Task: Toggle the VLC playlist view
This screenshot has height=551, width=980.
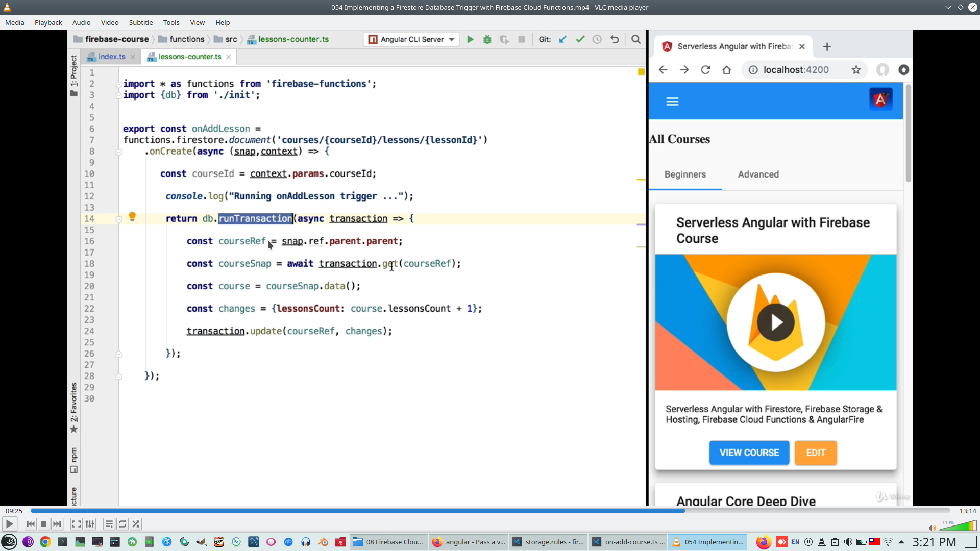Action: (x=109, y=524)
